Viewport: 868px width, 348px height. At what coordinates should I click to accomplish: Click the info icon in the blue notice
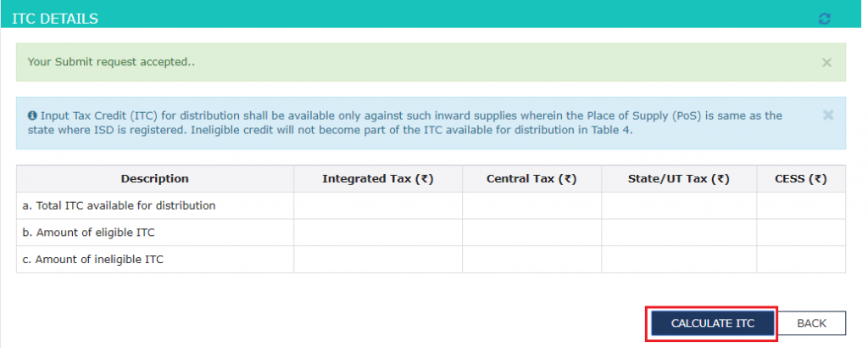32,115
